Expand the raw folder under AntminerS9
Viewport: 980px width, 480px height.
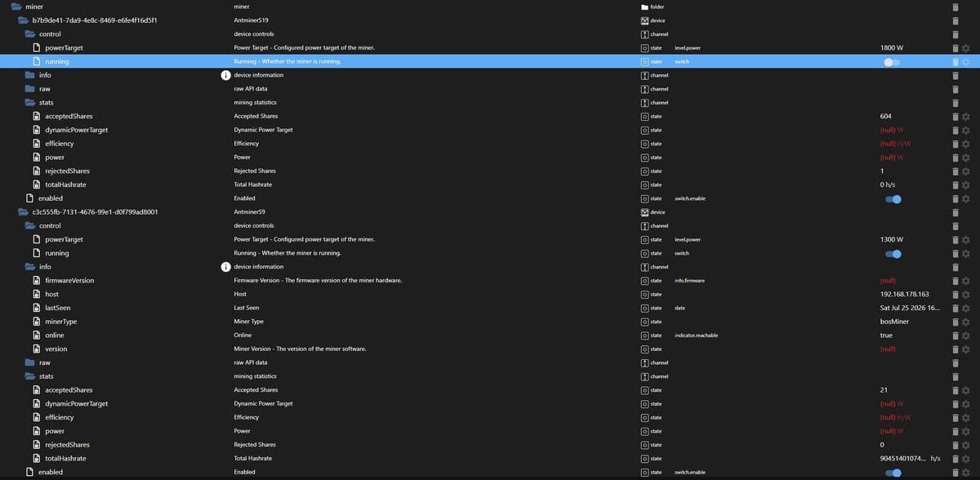(30, 362)
